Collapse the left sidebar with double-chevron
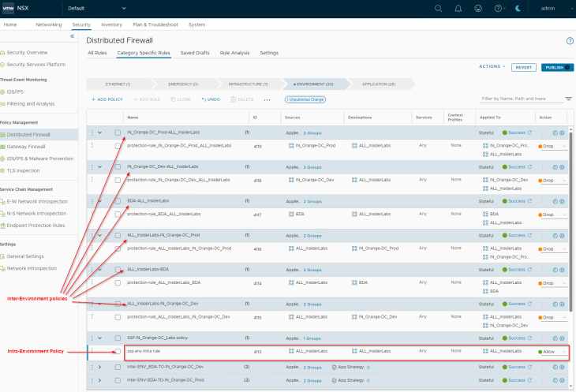The image size is (576, 392). tap(73, 36)
